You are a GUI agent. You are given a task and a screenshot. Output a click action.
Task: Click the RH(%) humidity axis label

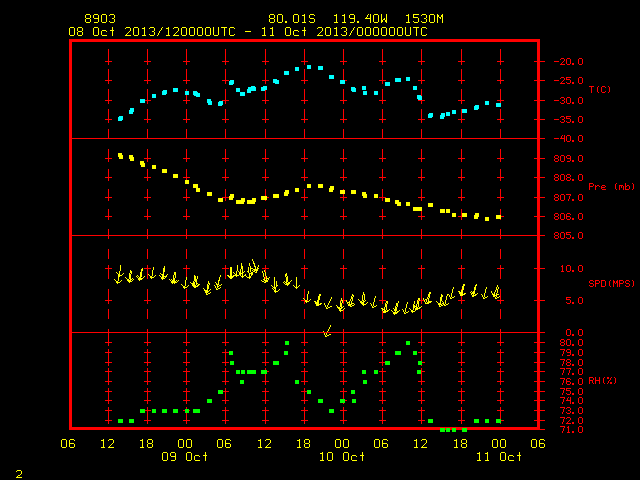602,381
